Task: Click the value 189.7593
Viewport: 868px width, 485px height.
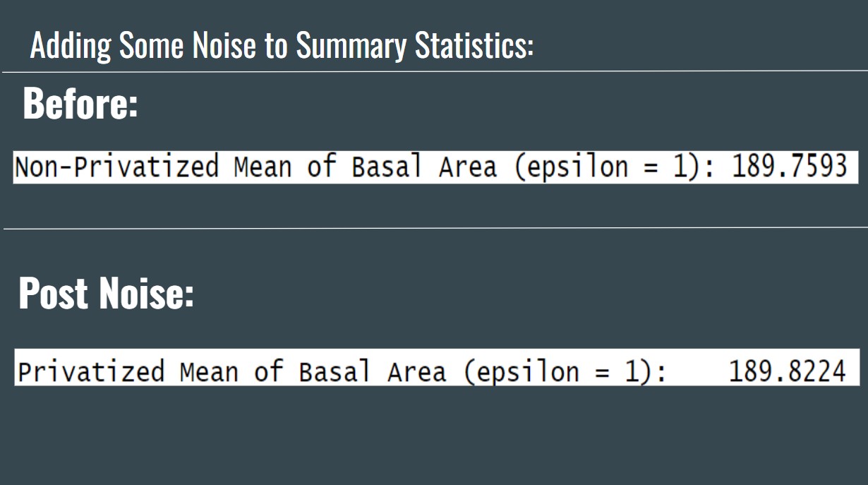Action: pyautogui.click(x=788, y=167)
